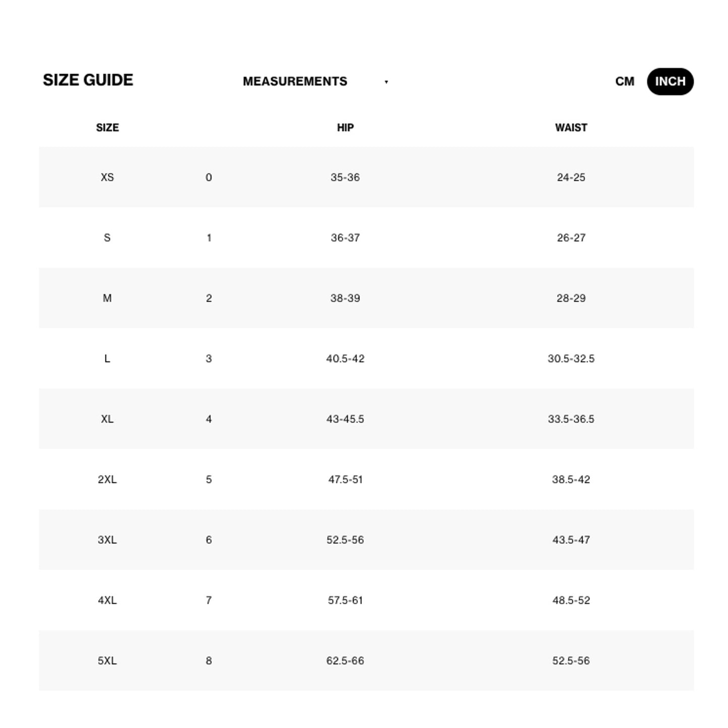Select the 4XL size label
Screen dimensions: 728x728
[x=107, y=601]
